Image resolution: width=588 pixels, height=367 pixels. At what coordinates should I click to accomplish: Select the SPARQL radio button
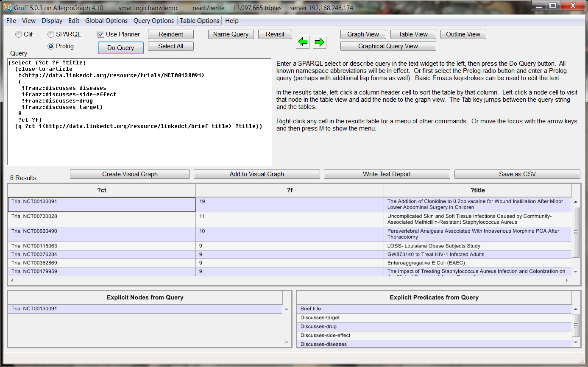pyautogui.click(x=51, y=34)
